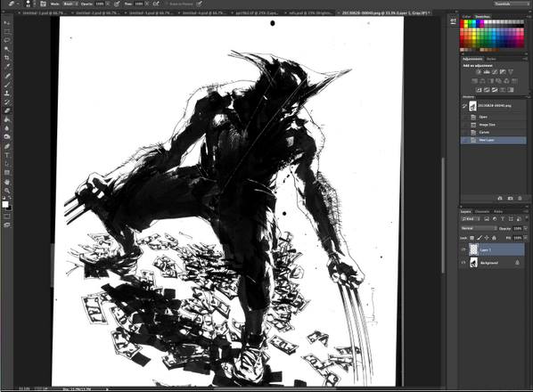This screenshot has height=392, width=533.
Task: Select the Pen tool
Action: (7, 146)
